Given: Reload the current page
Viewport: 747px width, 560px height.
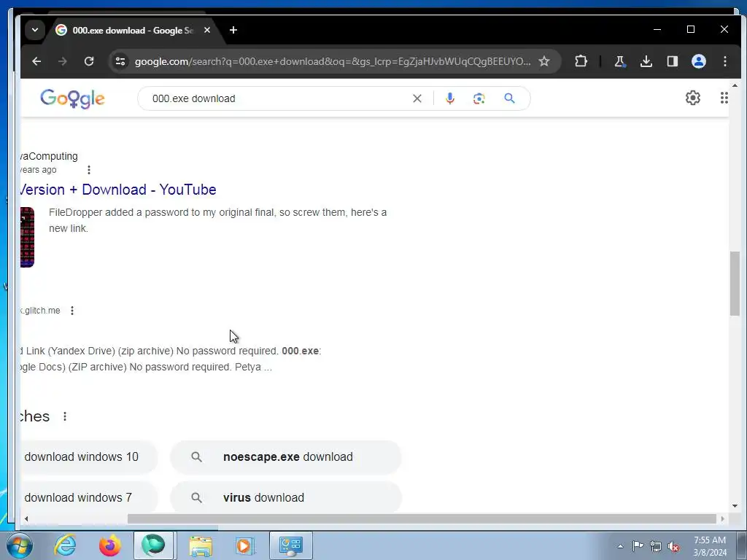Looking at the screenshot, I should pos(89,61).
